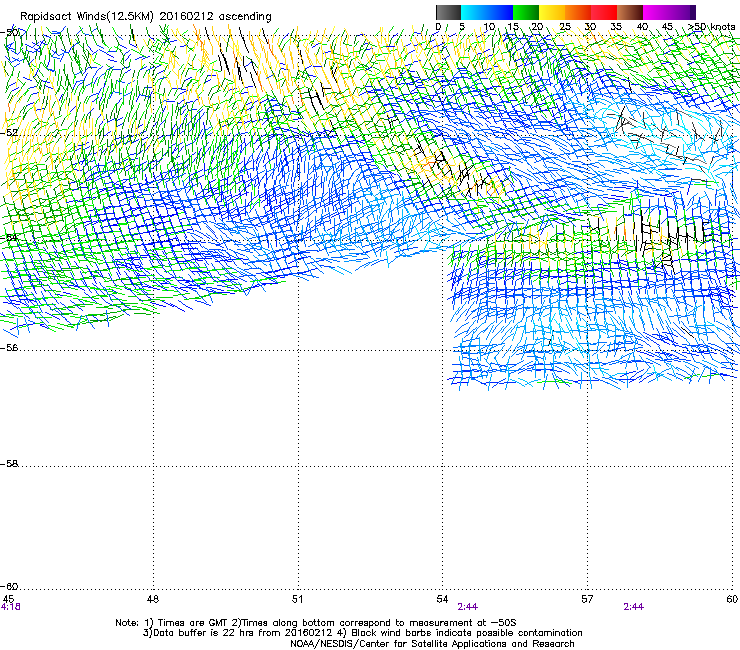This screenshot has width=740, height=650.
Task: Click the purple 4:18 time stamp
Action: [x=10, y=607]
